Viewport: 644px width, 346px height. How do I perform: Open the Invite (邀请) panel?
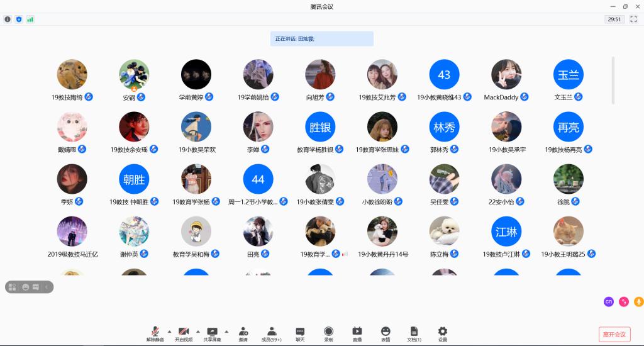pyautogui.click(x=243, y=334)
